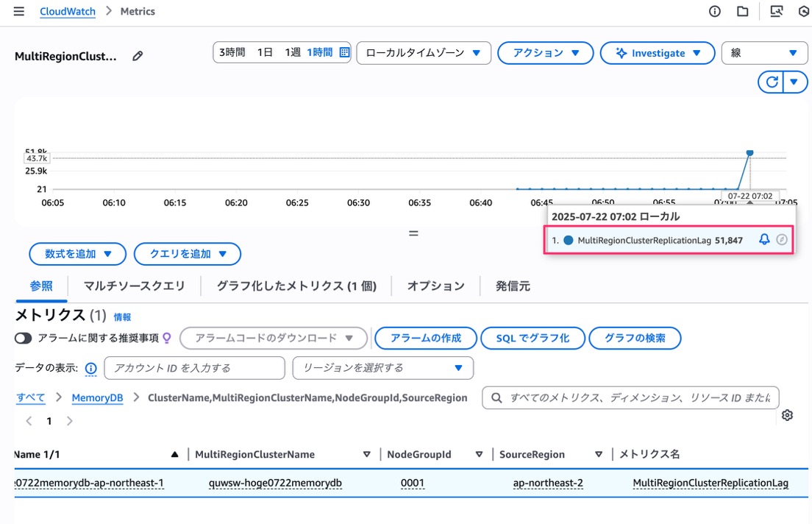812x524 pixels.
Task: Select 1週 time range
Action: 293,52
